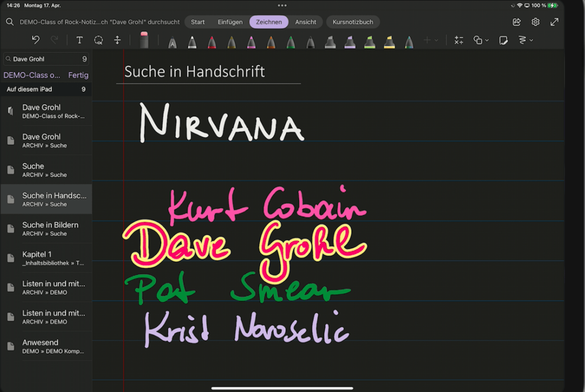Select the lasso selection tool
585x392 pixels.
[98, 41]
